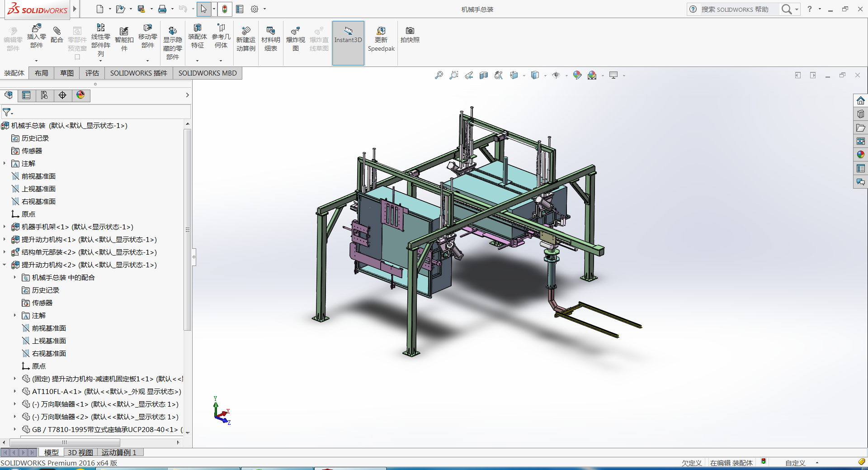Open the 智能扣件 (Smart Fasteners) tool
Image resolution: width=868 pixels, height=470 pixels.
click(x=124, y=31)
